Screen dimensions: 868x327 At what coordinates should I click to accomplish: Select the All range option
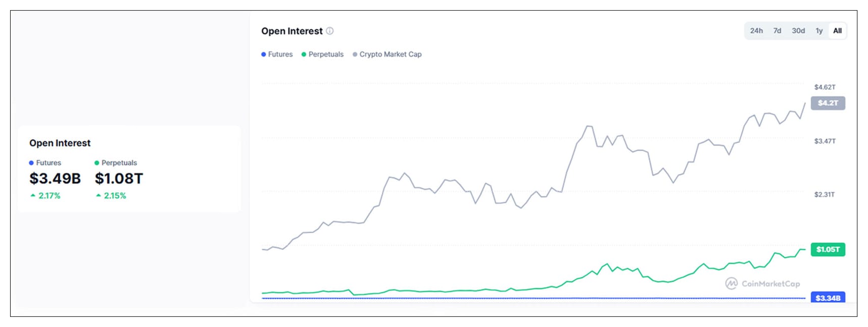point(837,31)
